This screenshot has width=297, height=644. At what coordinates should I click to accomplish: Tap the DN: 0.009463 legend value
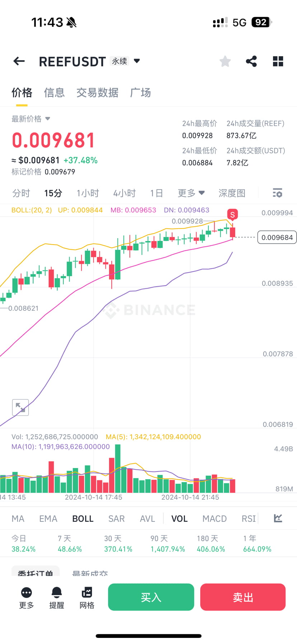click(187, 210)
